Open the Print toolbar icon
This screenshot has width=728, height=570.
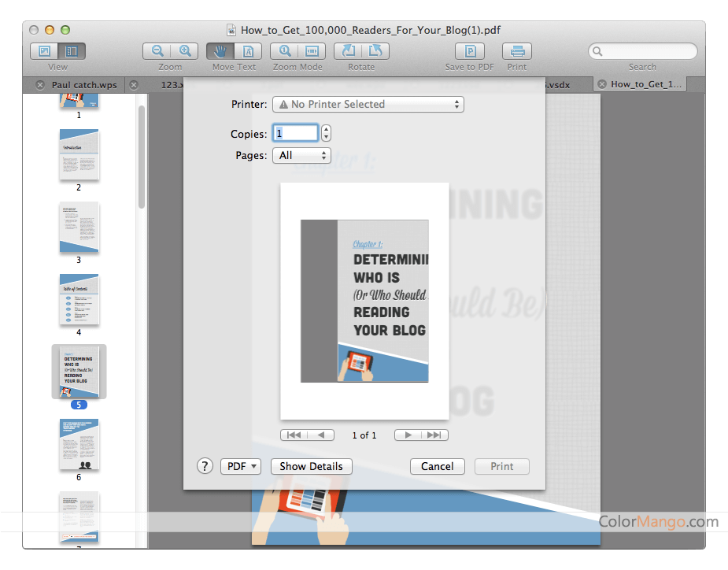(x=516, y=50)
